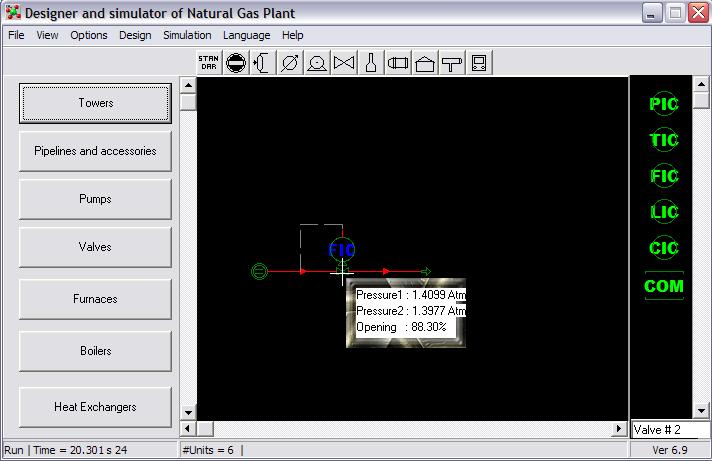Click the 'Ver 6.9' status text
712x461 pixels.
point(670,450)
